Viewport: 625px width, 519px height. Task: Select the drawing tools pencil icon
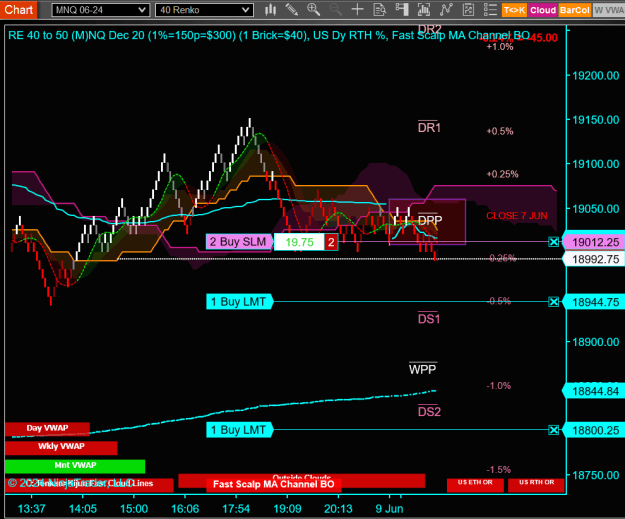292,10
